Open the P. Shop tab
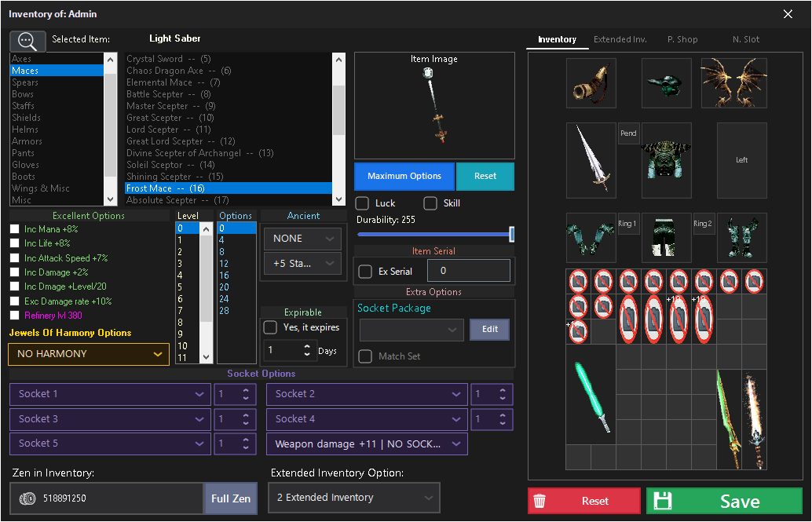Viewport: 812px width, 522px height. pyautogui.click(x=682, y=39)
